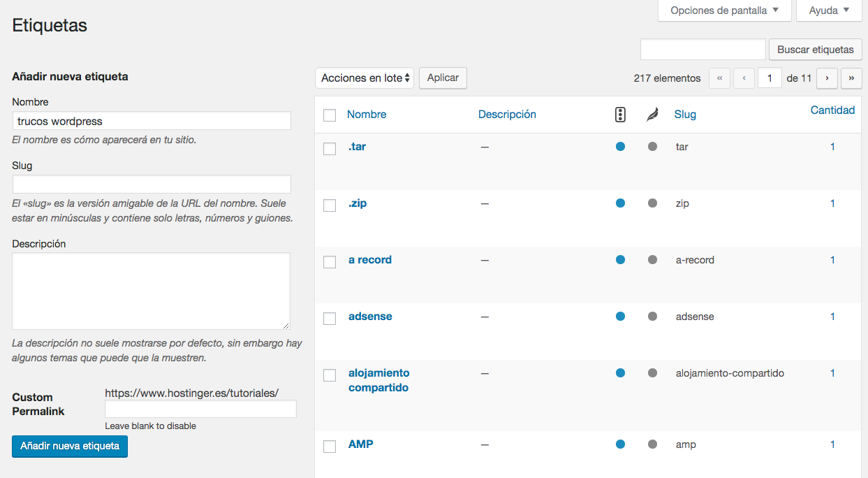Viewport: 868px width, 478px height.
Task: Click the blue dot on the a record row
Action: click(x=620, y=259)
